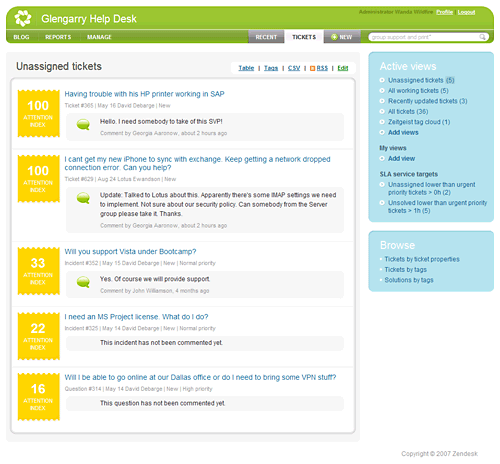500x464 pixels.
Task: Click the search magnifier icon
Action: click(x=482, y=37)
